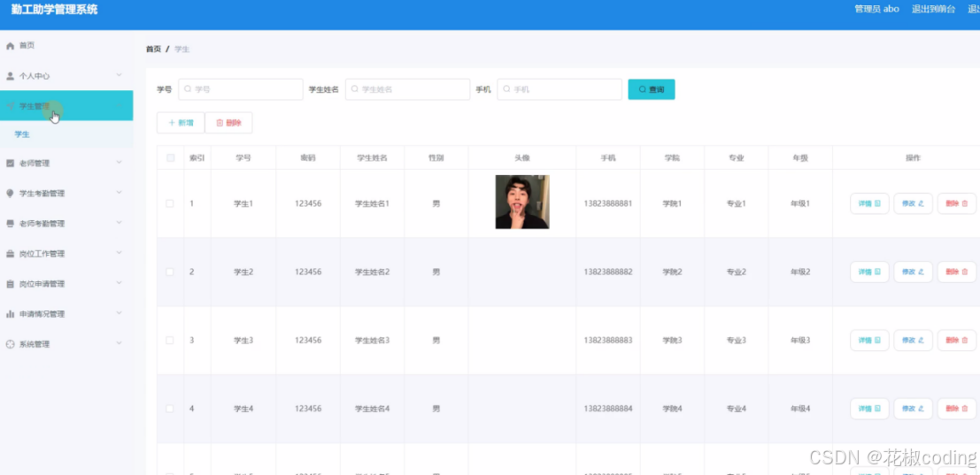Viewport: 980px width, 475px height.
Task: Click the icon beside 系统管理
Action: click(x=10, y=345)
